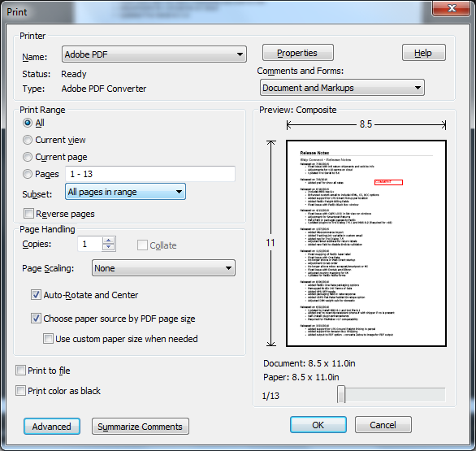The width and height of the screenshot is (476, 451).
Task: Click the Preview: Composite label
Action: pos(297,110)
